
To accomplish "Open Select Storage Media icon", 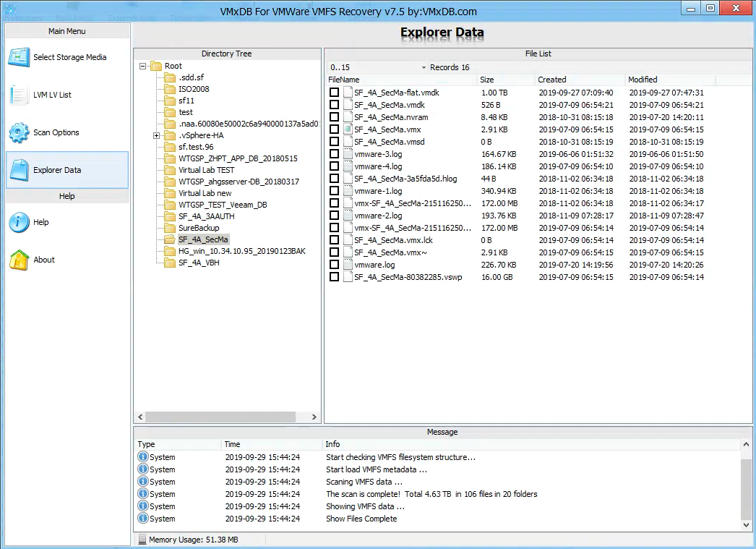I will [x=19, y=57].
